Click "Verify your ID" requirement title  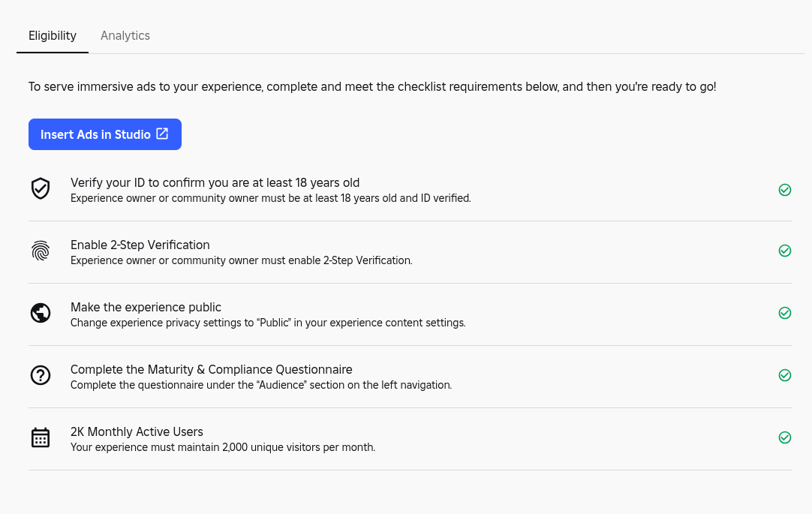point(215,182)
